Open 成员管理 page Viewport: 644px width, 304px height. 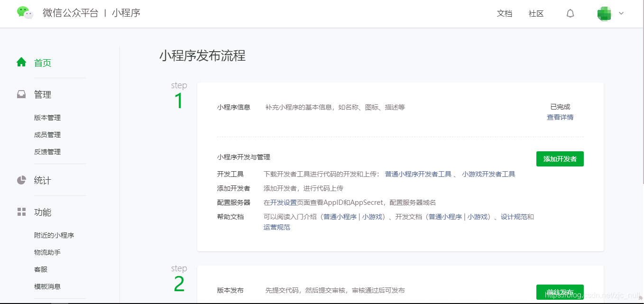pyautogui.click(x=47, y=135)
